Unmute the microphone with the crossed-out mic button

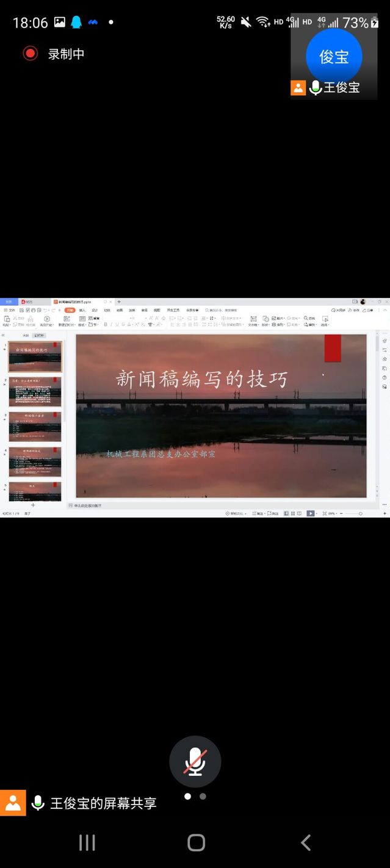(x=195, y=762)
